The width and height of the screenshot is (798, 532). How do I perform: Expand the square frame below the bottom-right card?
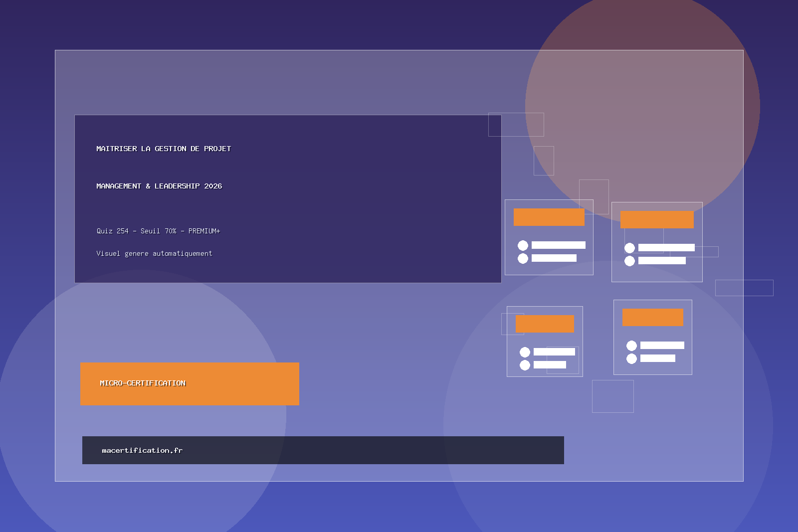click(612, 396)
